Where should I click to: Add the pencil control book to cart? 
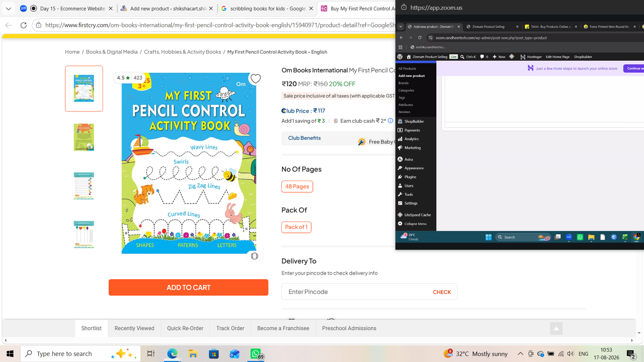tap(188, 288)
